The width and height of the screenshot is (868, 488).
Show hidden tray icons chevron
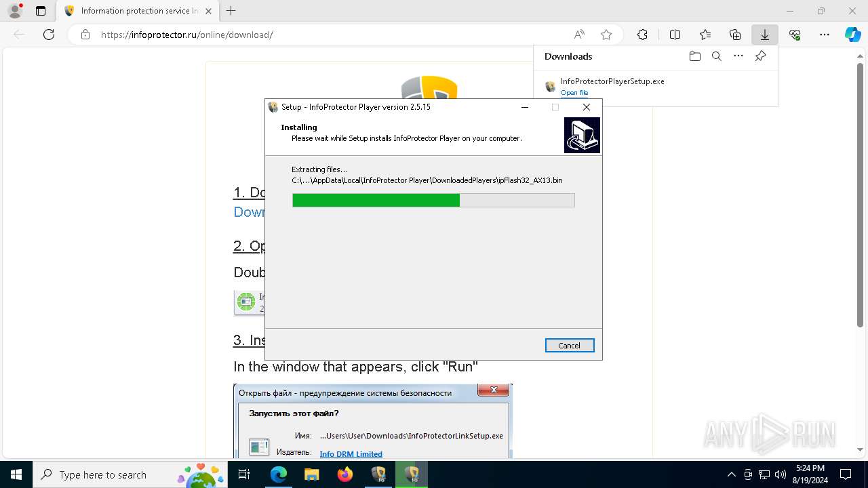731,474
